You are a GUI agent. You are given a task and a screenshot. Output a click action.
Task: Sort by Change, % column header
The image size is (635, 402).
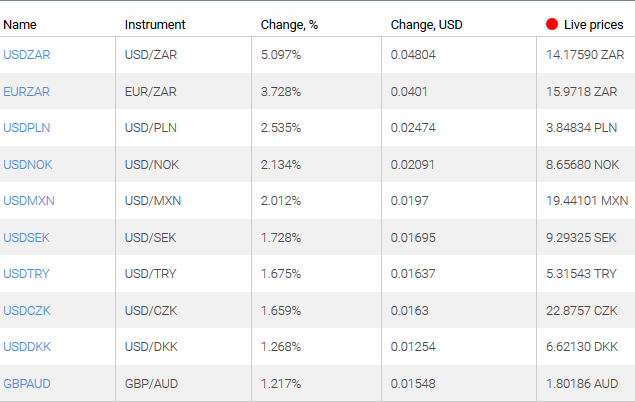pyautogui.click(x=289, y=23)
